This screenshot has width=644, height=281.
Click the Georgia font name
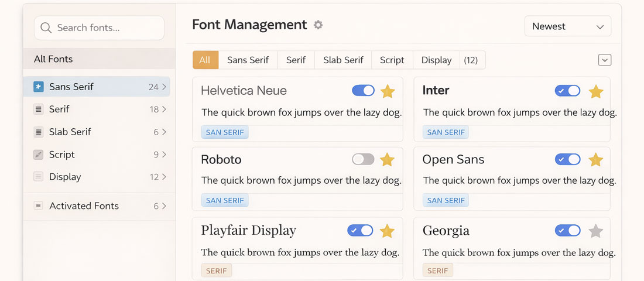pos(446,231)
